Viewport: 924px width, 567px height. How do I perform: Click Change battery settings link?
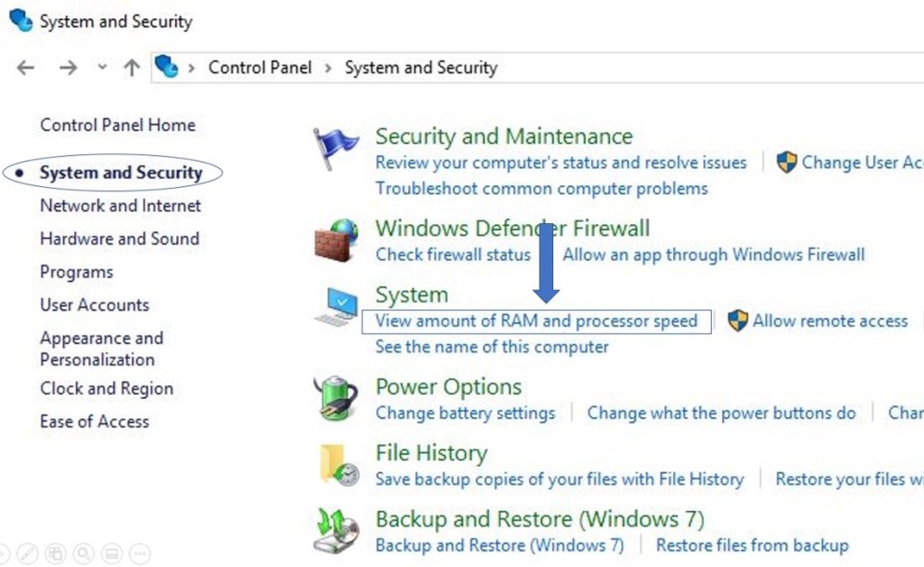(465, 414)
